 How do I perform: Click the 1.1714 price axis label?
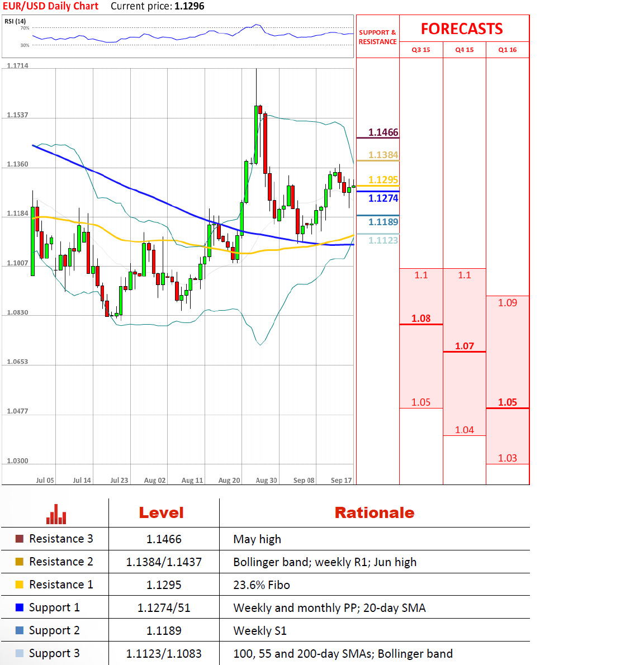click(x=17, y=65)
